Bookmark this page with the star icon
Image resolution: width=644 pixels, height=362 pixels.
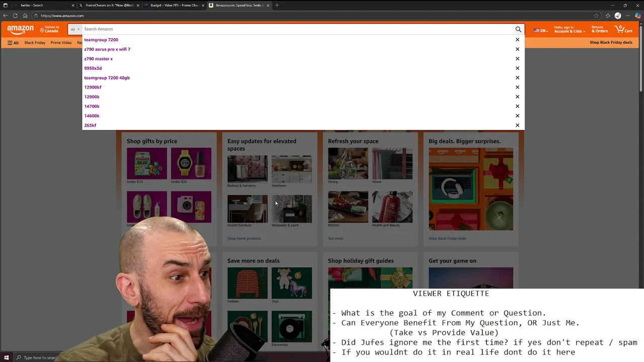[x=596, y=16]
